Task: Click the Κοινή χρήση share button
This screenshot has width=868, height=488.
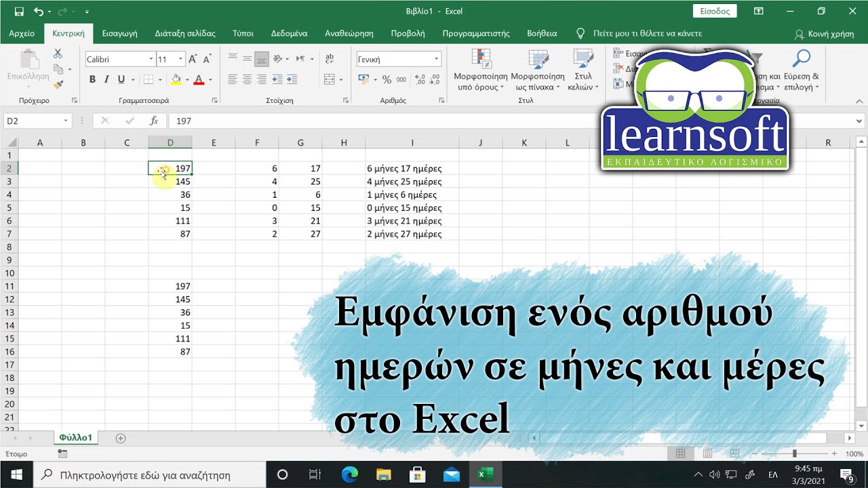Action: 825,34
